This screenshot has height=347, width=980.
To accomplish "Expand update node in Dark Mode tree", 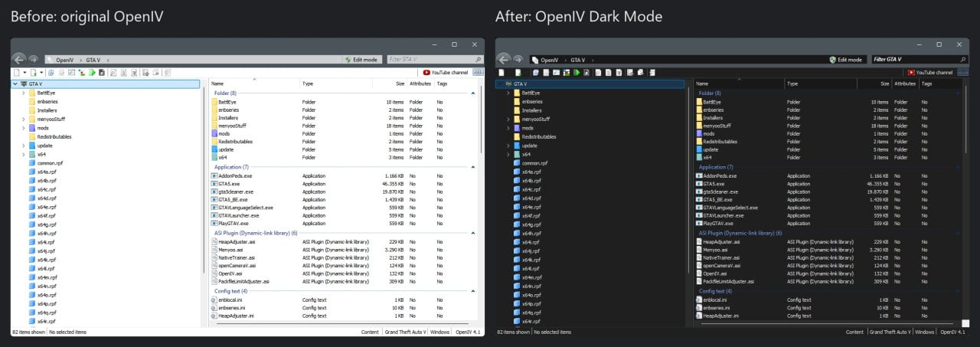I will (x=508, y=146).
